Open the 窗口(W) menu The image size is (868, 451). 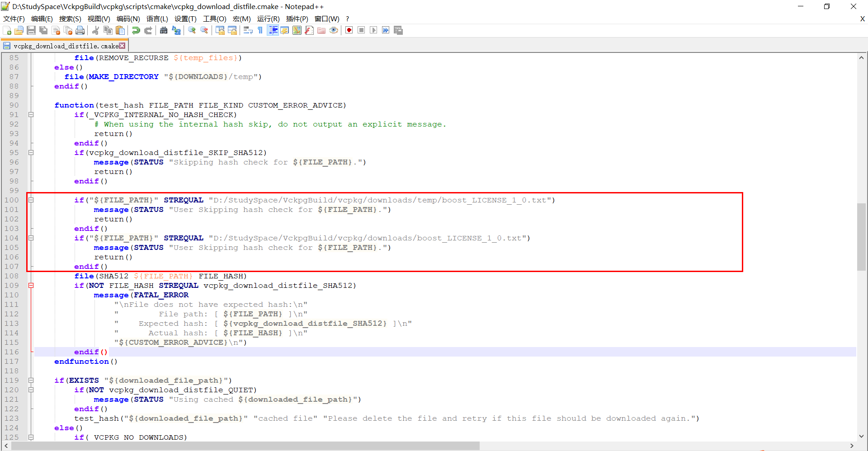(327, 19)
